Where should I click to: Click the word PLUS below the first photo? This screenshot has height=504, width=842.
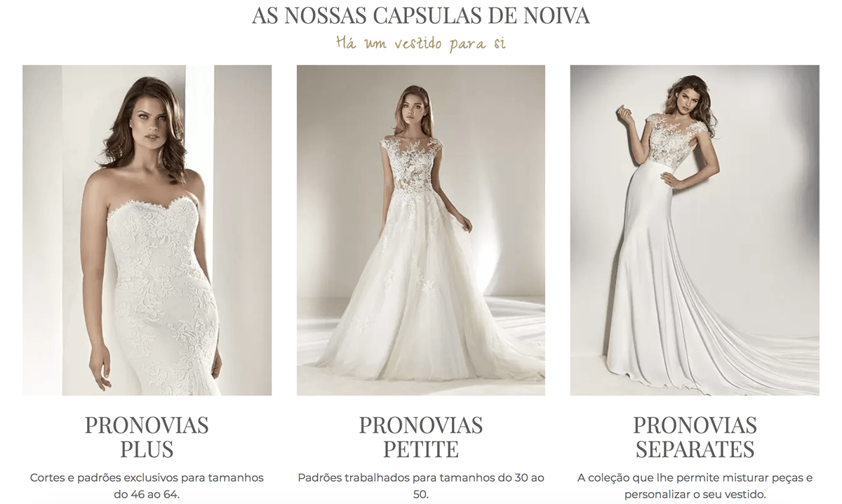(147, 449)
